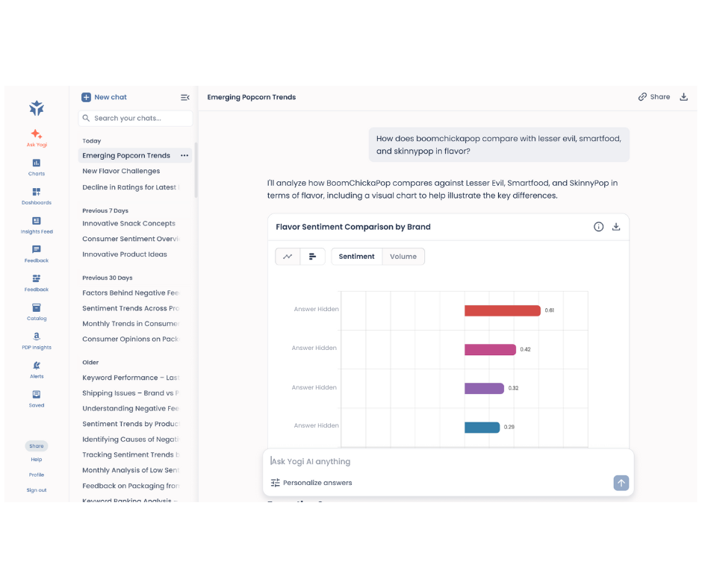Screen dimensions: 702x588
Task: Open Monthly Trends in Consumer chat
Action: (131, 324)
